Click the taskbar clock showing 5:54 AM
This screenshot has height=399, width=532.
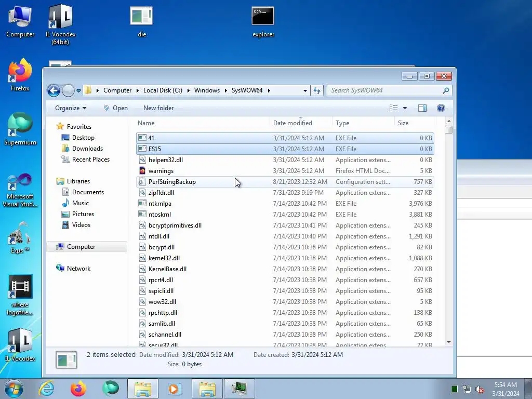click(x=506, y=389)
